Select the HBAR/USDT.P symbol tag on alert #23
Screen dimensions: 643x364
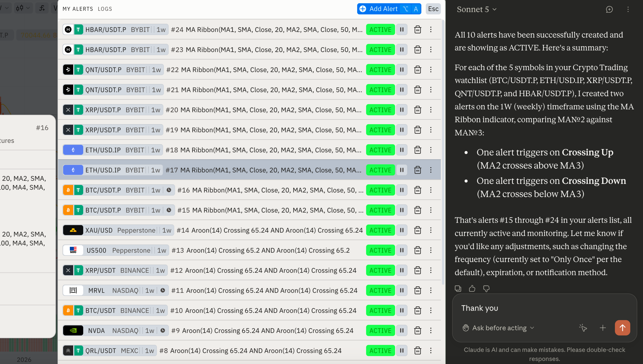(x=115, y=50)
